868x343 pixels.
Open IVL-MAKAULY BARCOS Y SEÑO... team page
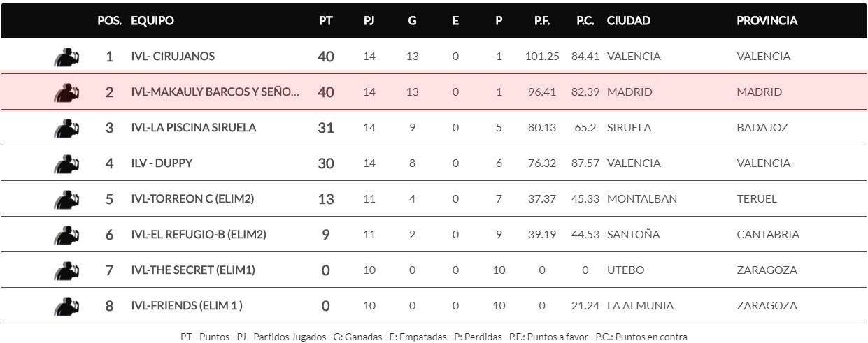tap(215, 92)
